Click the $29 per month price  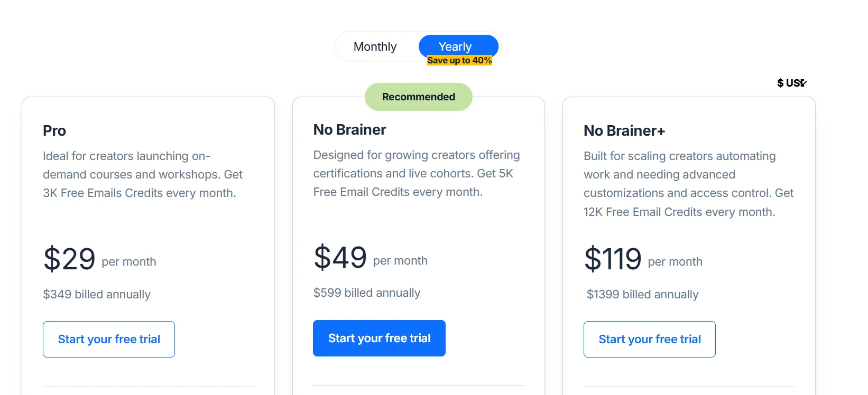tap(69, 259)
